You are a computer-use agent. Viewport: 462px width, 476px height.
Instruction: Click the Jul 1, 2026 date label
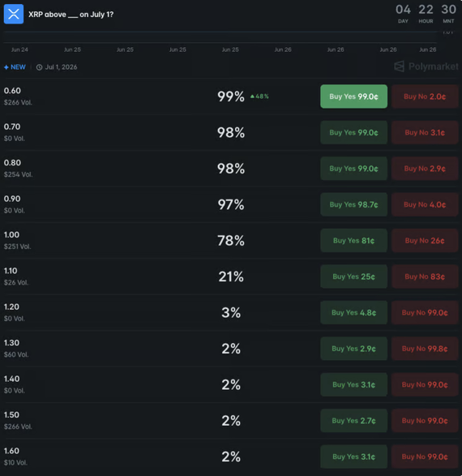(x=61, y=67)
